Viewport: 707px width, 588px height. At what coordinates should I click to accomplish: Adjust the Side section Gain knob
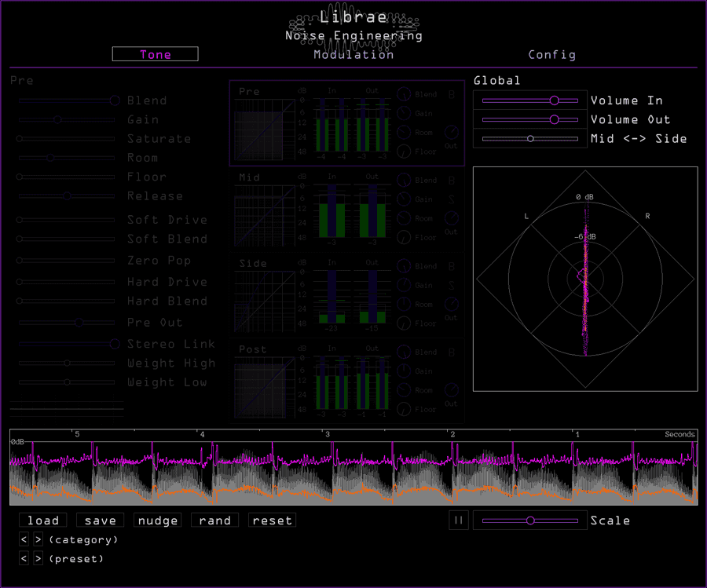tap(404, 285)
